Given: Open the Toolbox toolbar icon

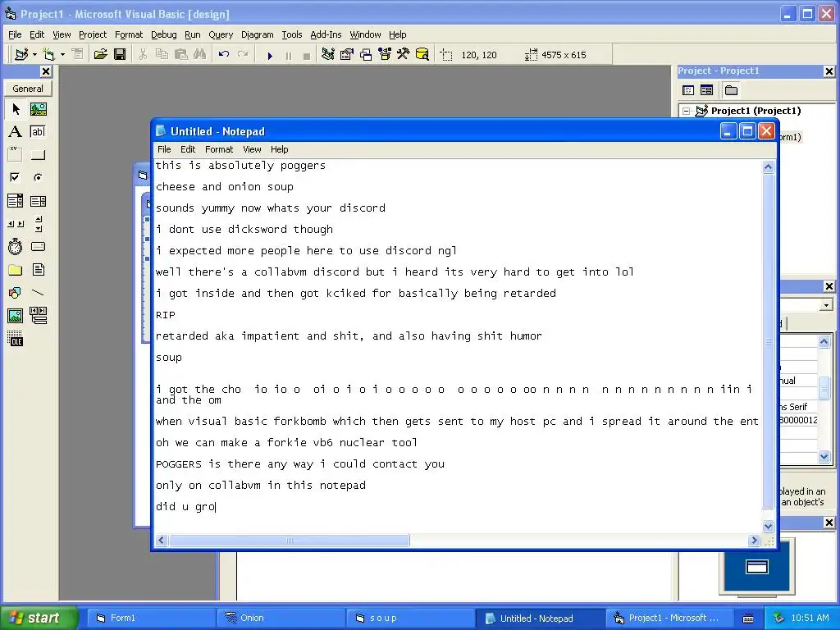Looking at the screenshot, I should [404, 55].
